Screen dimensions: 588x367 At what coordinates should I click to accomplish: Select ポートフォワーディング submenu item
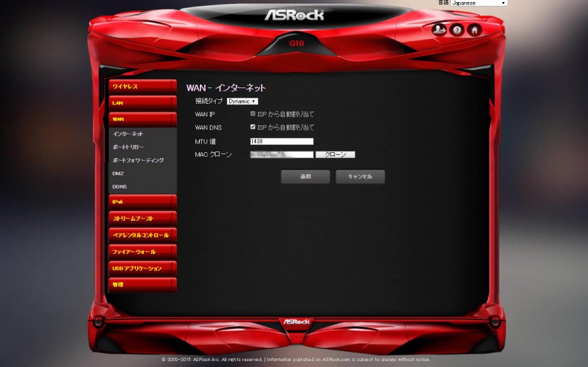pyautogui.click(x=139, y=160)
